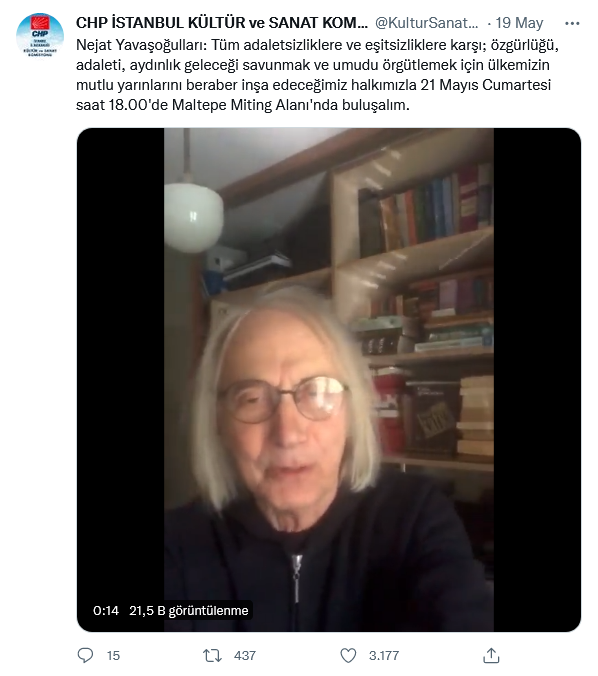Viewport: 598px width, 676px height.
Task: Click the share upload icon
Action: tap(491, 655)
